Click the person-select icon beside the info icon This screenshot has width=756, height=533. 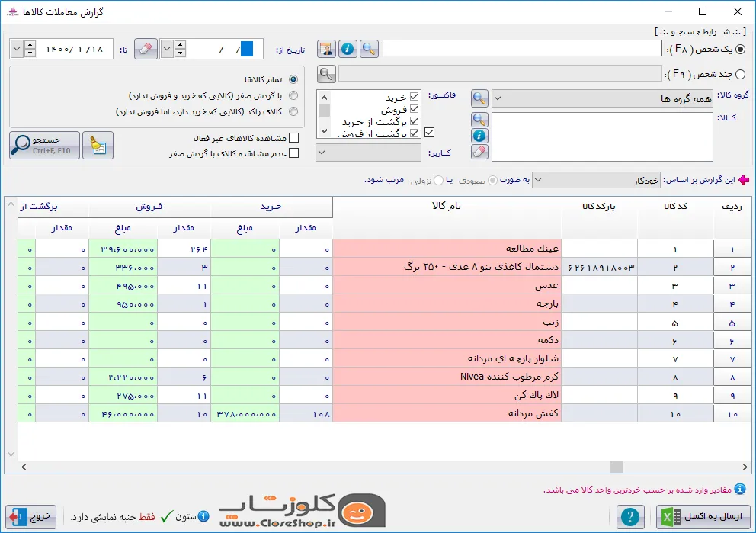(326, 49)
